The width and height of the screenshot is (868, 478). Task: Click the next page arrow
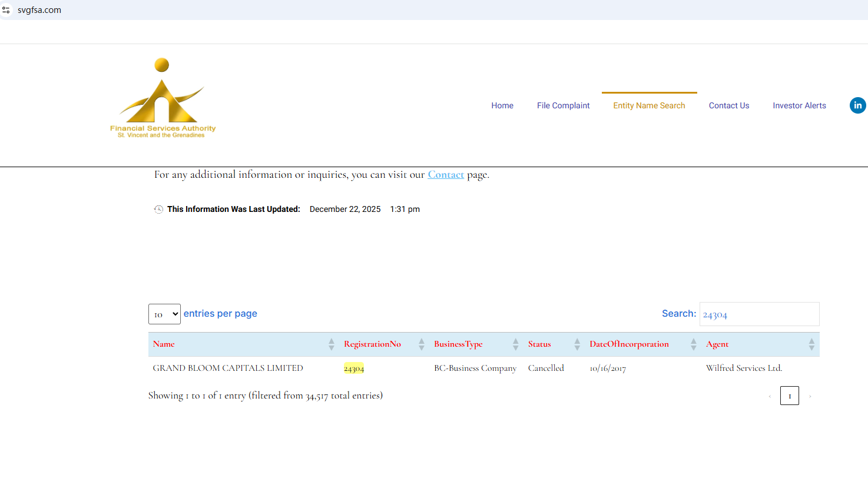tap(810, 396)
